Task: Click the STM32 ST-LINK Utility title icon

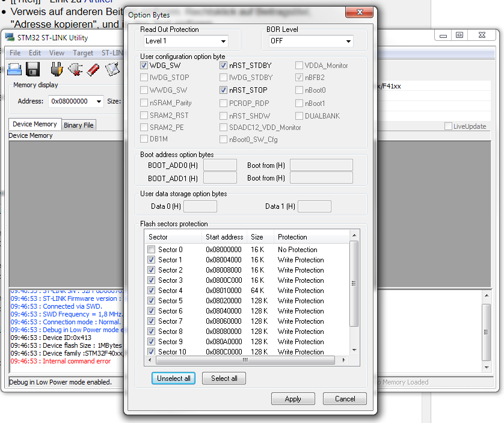Action: point(10,37)
